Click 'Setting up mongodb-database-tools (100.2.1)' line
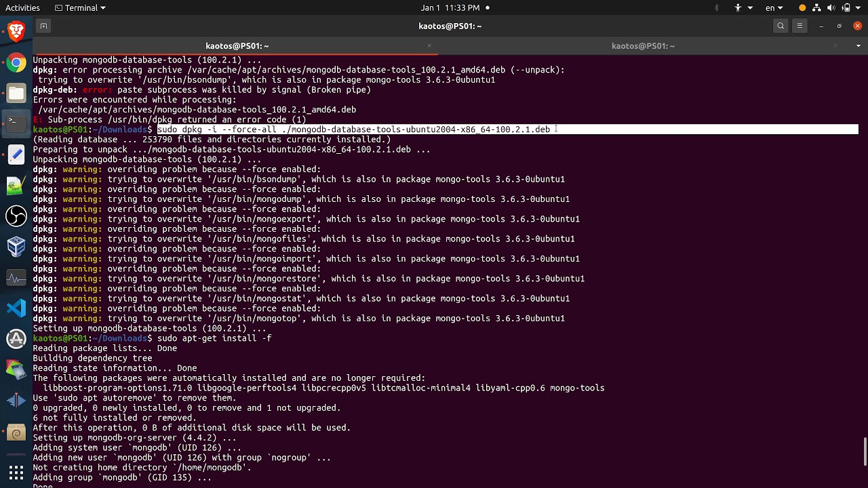This screenshot has height=488, width=868. pos(149,329)
